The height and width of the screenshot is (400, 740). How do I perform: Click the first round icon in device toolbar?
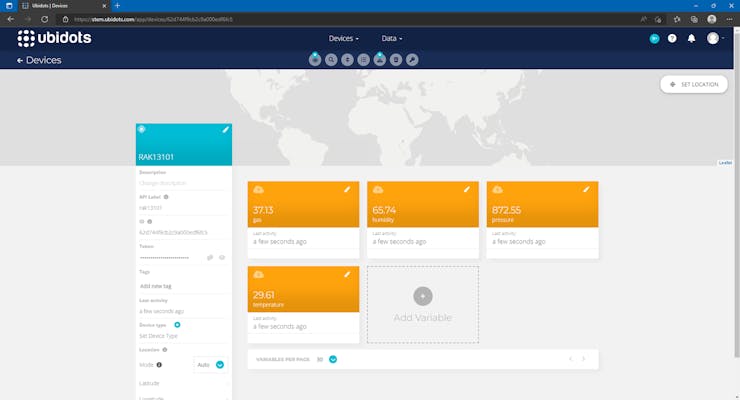[315, 60]
